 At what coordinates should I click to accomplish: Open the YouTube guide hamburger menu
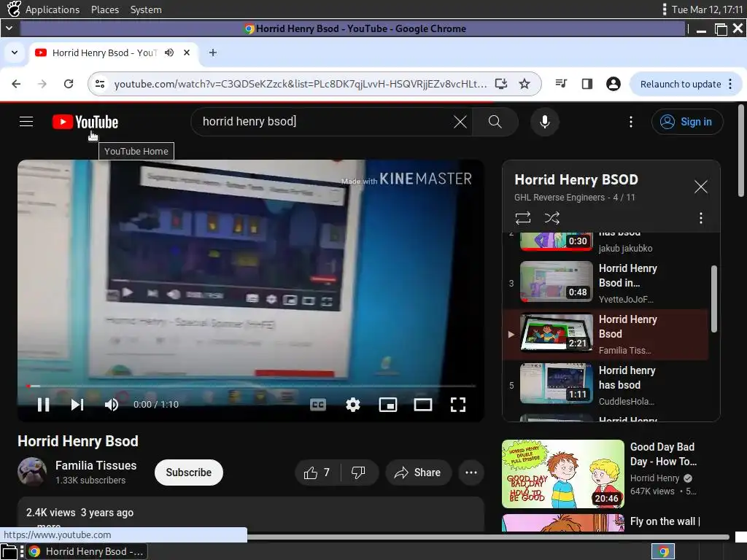pyautogui.click(x=26, y=122)
